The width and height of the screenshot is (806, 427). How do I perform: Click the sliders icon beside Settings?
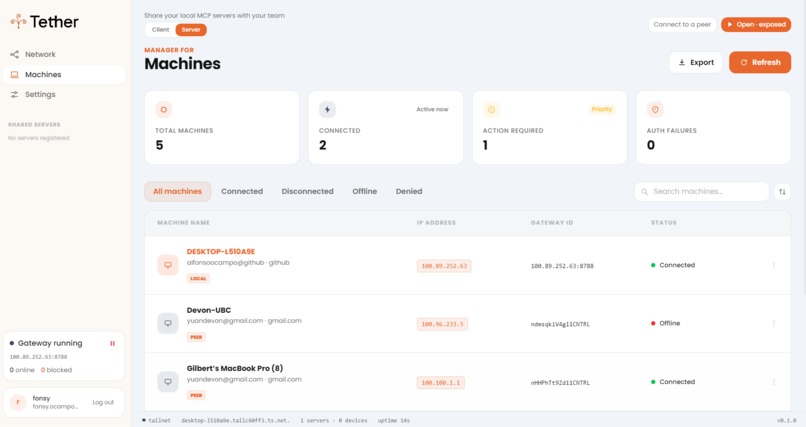(x=14, y=95)
